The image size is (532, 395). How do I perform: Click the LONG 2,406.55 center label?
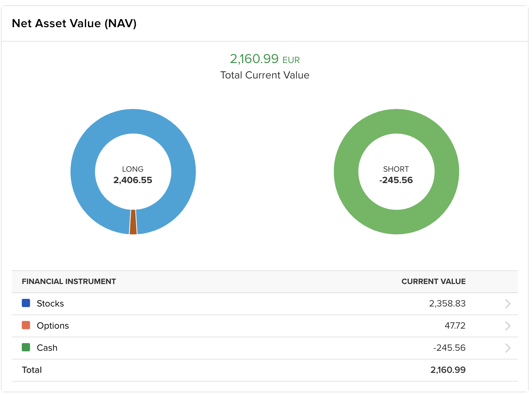[133, 175]
